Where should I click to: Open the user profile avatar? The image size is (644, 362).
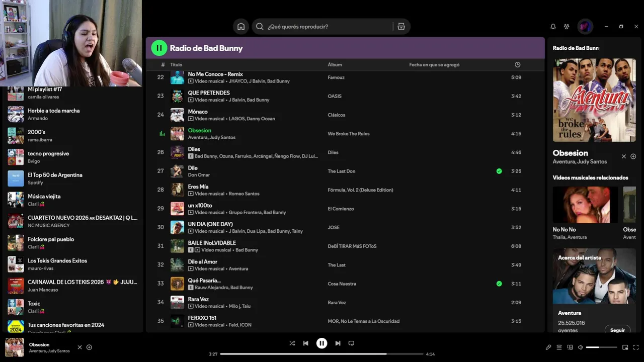pos(585,27)
